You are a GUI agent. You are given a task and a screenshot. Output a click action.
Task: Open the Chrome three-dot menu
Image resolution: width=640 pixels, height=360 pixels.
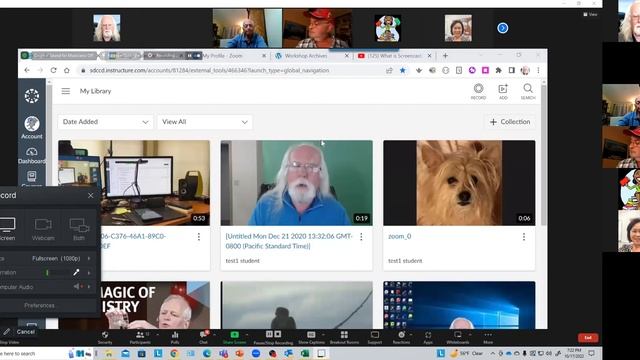538,70
